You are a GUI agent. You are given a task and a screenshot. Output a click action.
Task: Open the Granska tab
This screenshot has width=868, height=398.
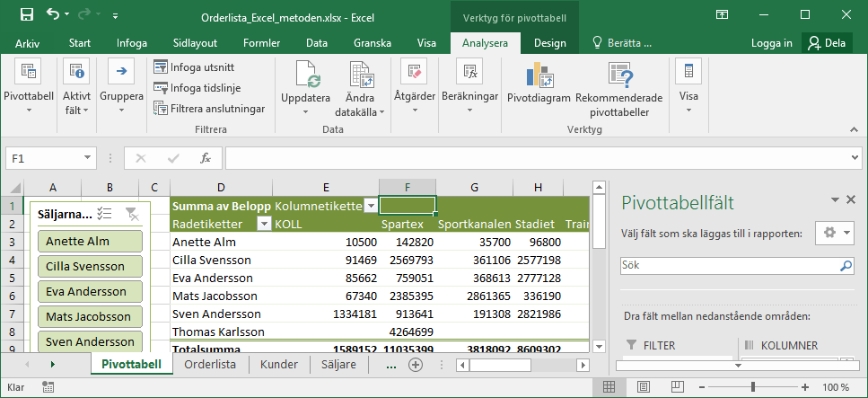(373, 43)
